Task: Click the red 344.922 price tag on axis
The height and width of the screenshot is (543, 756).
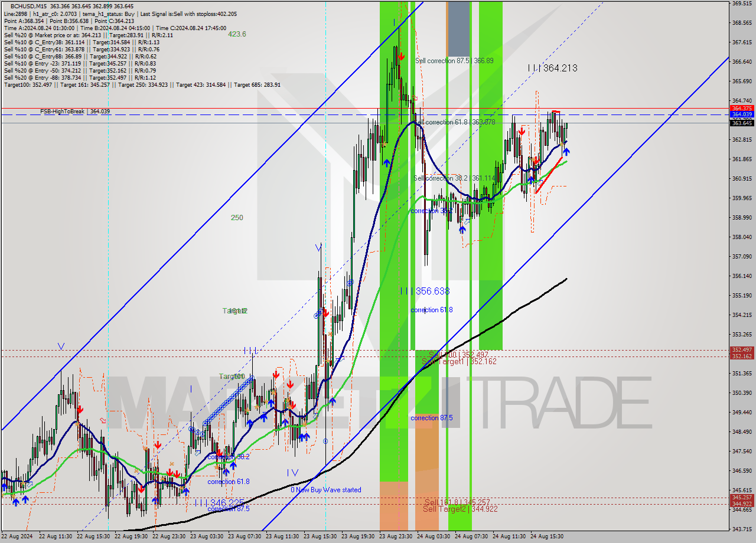Action: [x=742, y=503]
